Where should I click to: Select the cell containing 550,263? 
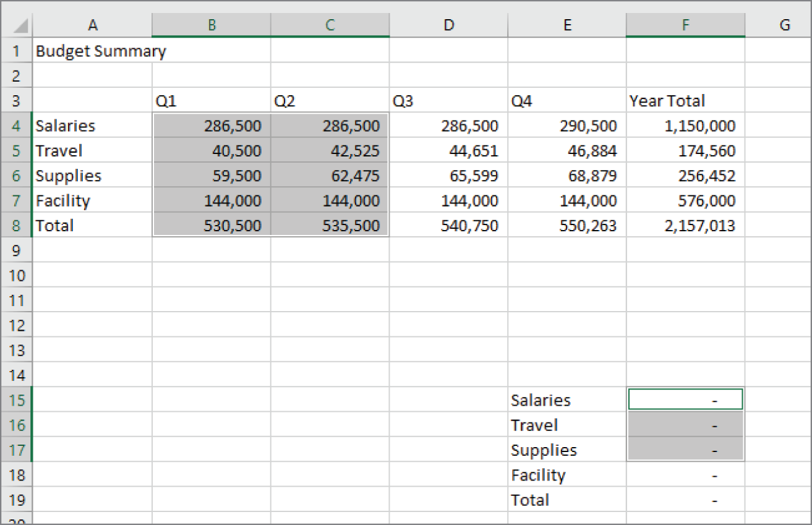point(567,225)
